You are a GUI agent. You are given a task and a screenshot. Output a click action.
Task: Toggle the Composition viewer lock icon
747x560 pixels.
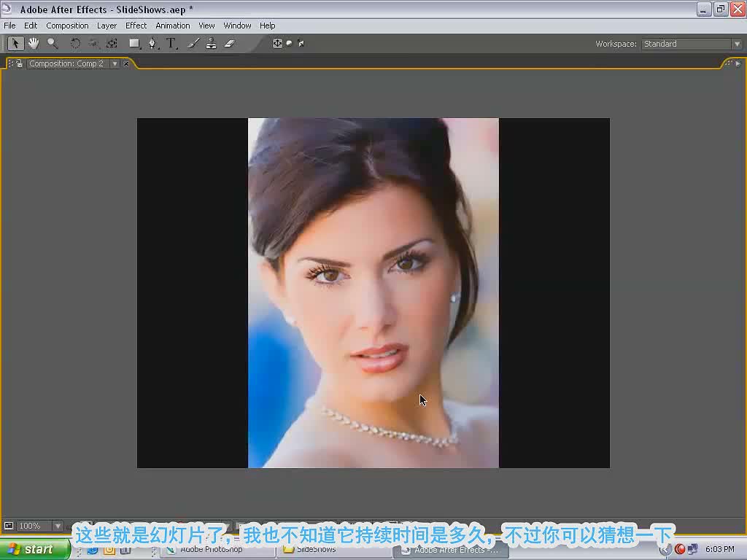click(x=19, y=63)
